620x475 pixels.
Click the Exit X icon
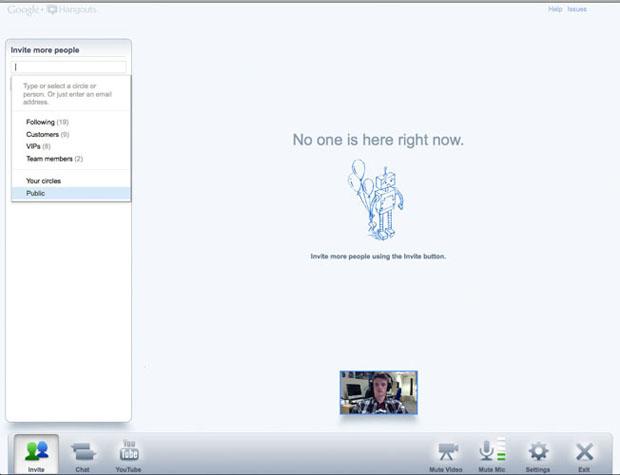[585, 451]
